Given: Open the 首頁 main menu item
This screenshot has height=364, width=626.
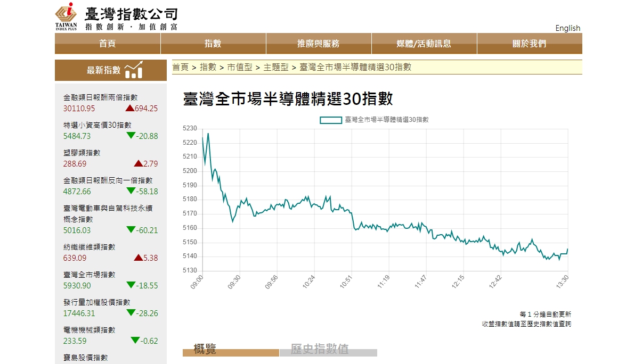Looking at the screenshot, I should coord(108,44).
